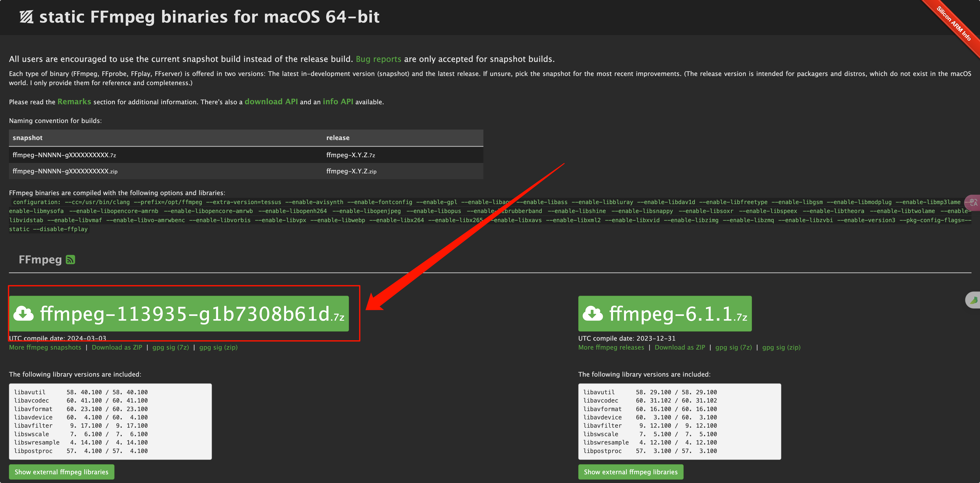Viewport: 980px width, 483px height.
Task: Open snapshot gpg sig (7z) link
Action: click(x=170, y=347)
